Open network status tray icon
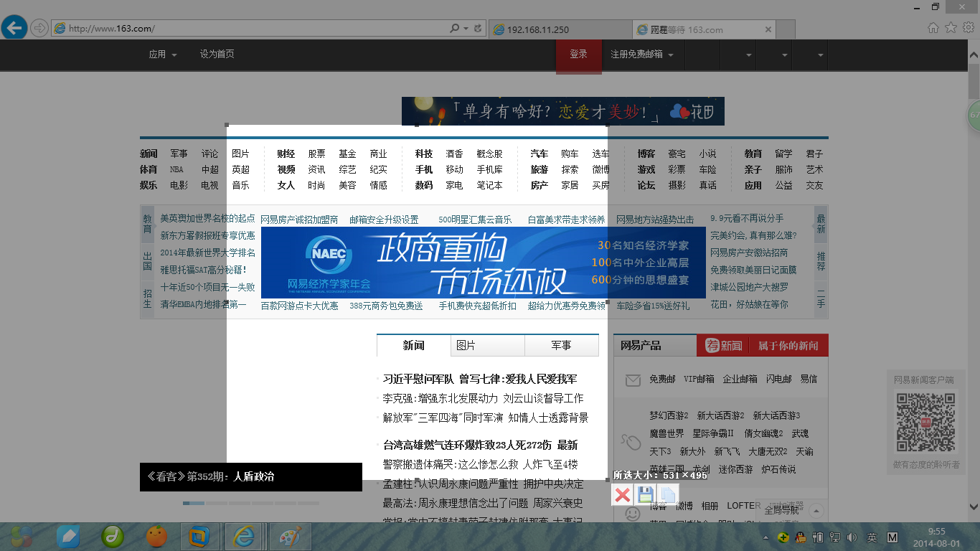Image resolution: width=980 pixels, height=551 pixels. point(834,537)
